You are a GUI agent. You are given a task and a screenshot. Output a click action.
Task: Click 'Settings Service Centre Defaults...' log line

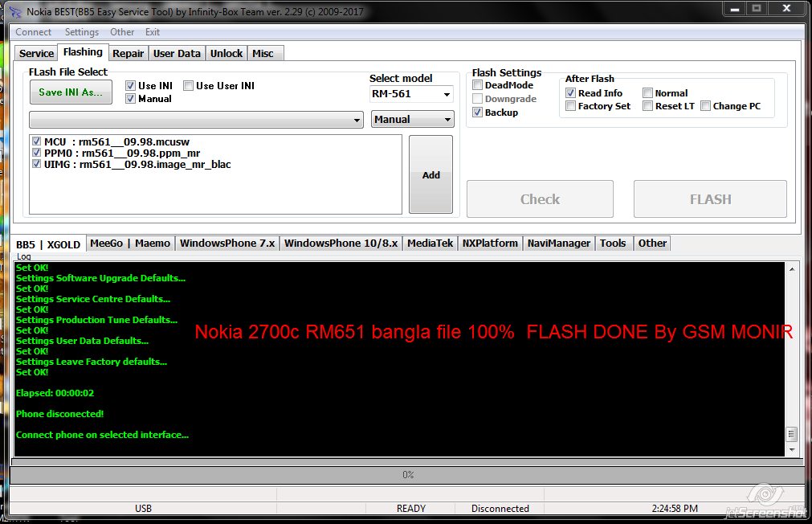point(92,298)
